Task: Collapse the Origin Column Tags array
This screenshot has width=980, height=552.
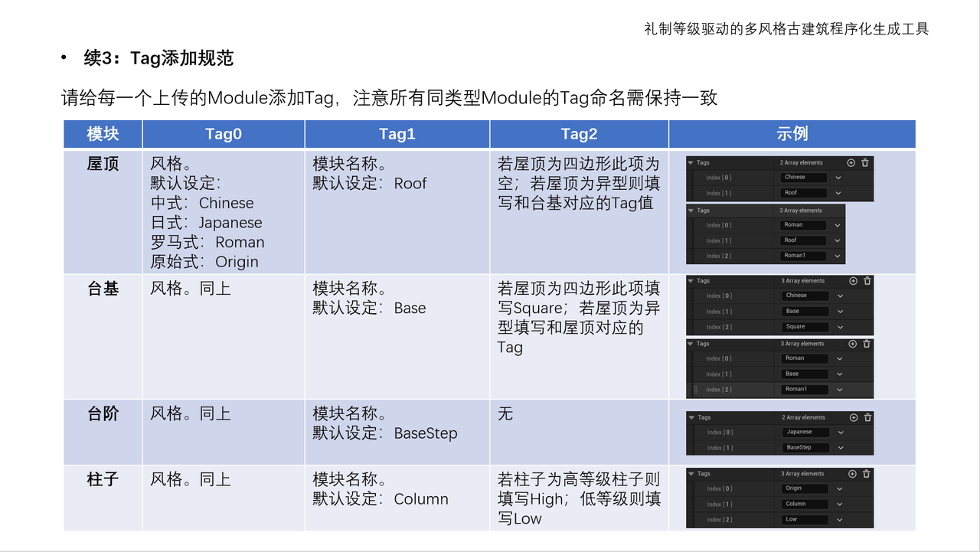Action: tap(690, 474)
